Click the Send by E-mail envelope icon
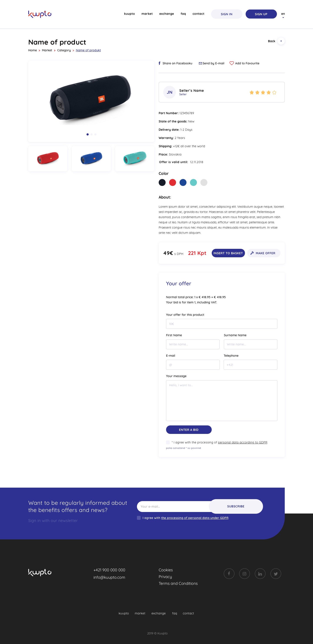Screen dimensions: 313x644 tap(200, 64)
